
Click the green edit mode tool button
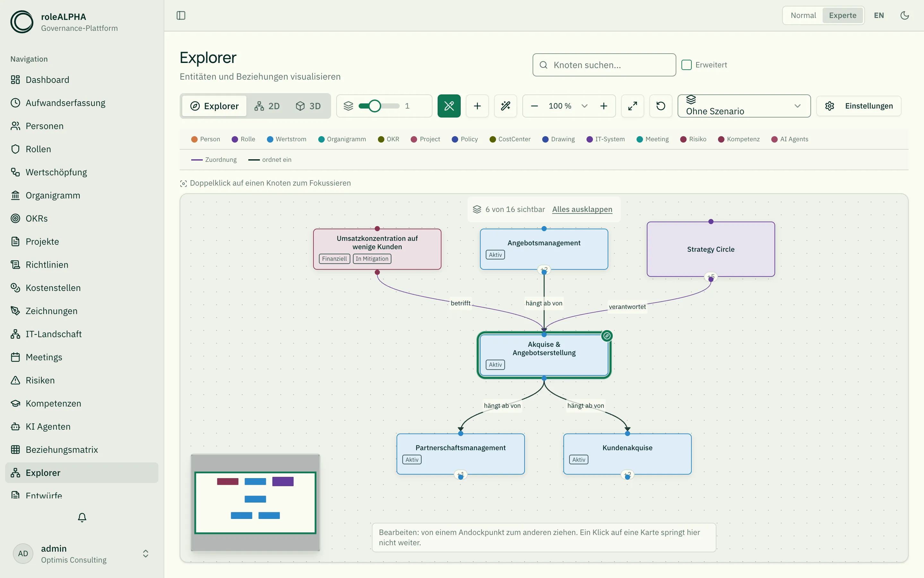[x=449, y=106]
